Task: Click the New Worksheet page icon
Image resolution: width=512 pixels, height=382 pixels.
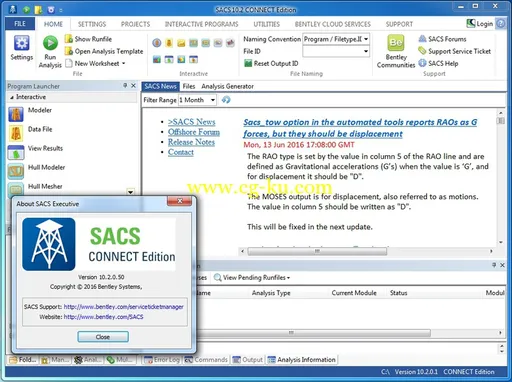Action: tap(69, 63)
